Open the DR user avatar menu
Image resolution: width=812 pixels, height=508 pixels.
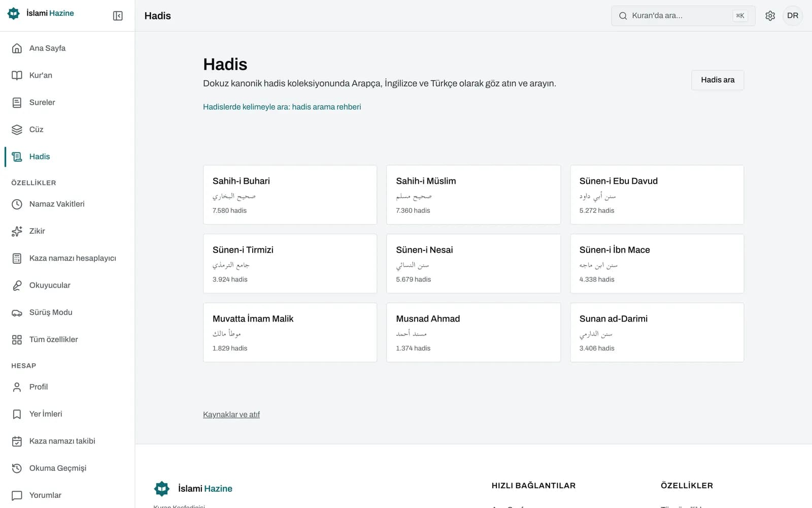coord(793,16)
